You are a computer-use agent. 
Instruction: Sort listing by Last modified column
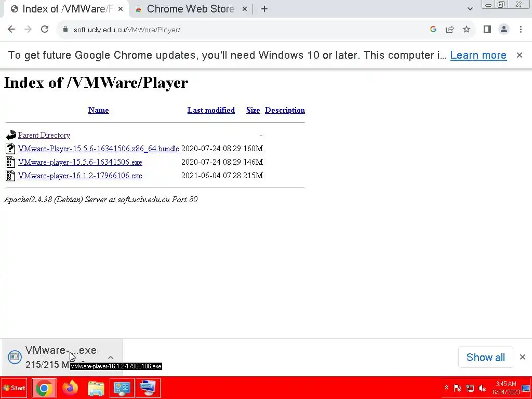click(211, 110)
